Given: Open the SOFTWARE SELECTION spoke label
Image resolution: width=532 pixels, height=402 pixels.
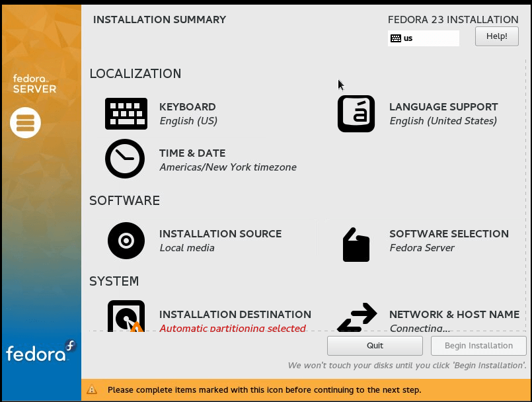Looking at the screenshot, I should coord(449,233).
